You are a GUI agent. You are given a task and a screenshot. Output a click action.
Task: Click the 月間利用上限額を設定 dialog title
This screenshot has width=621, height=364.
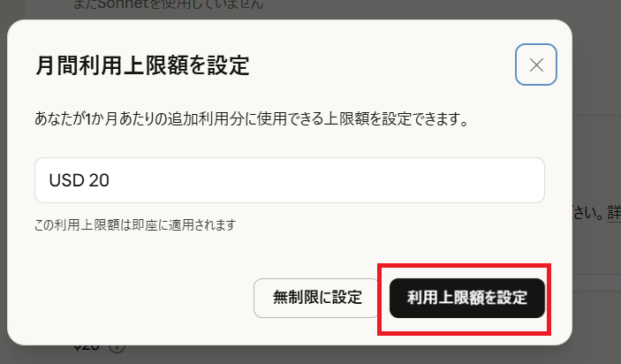coord(142,65)
